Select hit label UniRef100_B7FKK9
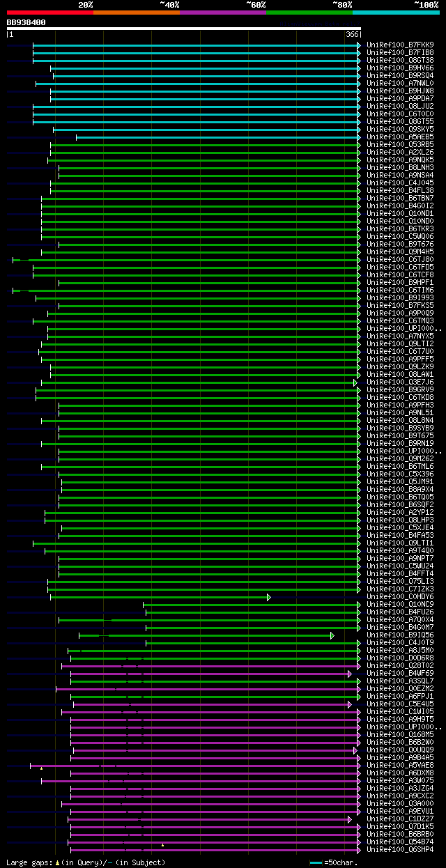The image size is (446, 868). click(x=400, y=45)
